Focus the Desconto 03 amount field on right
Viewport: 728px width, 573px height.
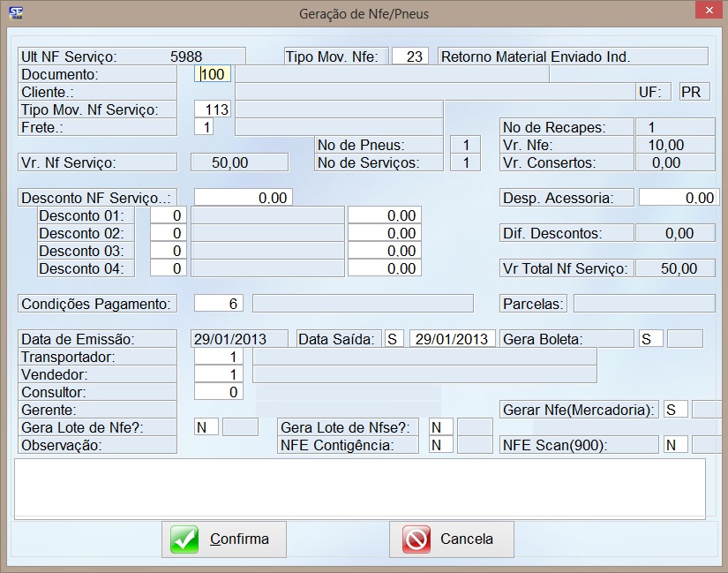pos(384,251)
